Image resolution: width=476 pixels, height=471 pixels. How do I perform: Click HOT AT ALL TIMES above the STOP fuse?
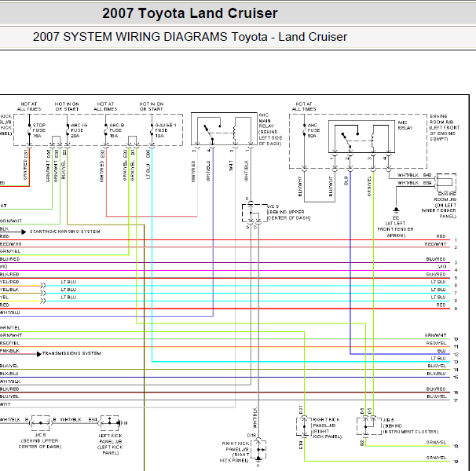pos(29,107)
